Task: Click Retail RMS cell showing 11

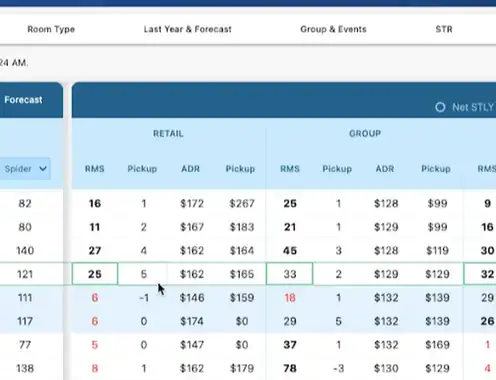Action: pyautogui.click(x=95, y=227)
